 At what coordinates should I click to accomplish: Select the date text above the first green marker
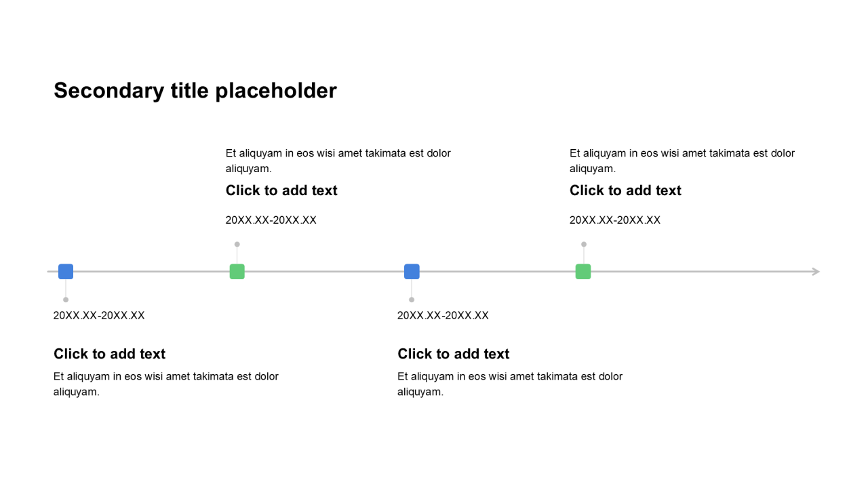271,220
